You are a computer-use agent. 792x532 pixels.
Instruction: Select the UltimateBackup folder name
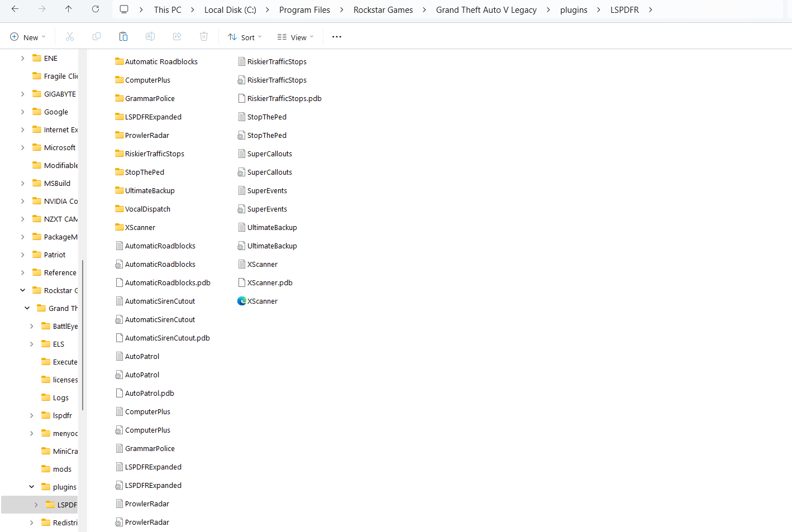(x=150, y=190)
